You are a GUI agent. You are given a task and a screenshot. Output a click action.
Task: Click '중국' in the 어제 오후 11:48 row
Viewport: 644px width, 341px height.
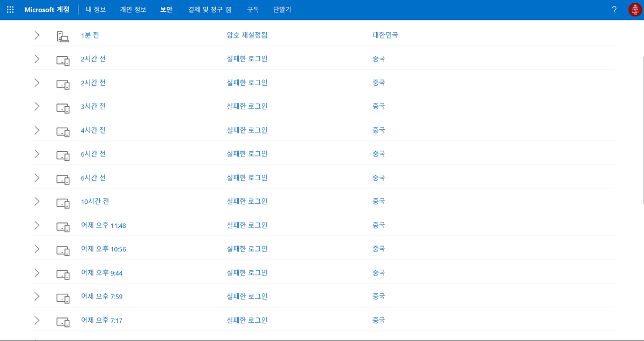pyautogui.click(x=379, y=225)
